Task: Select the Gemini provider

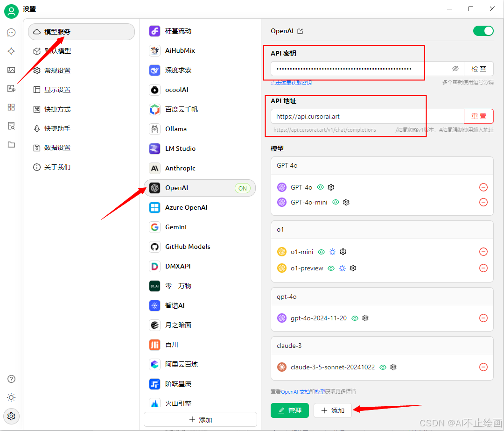Action: point(200,227)
